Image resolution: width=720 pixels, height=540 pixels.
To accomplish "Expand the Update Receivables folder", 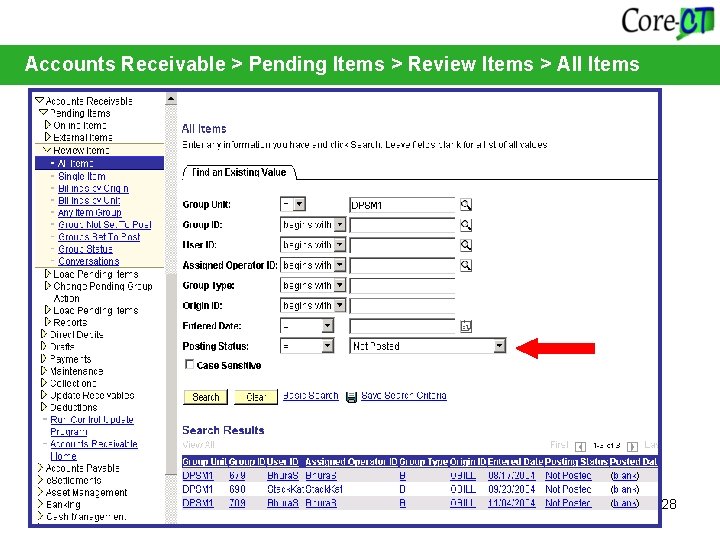I will (44, 394).
